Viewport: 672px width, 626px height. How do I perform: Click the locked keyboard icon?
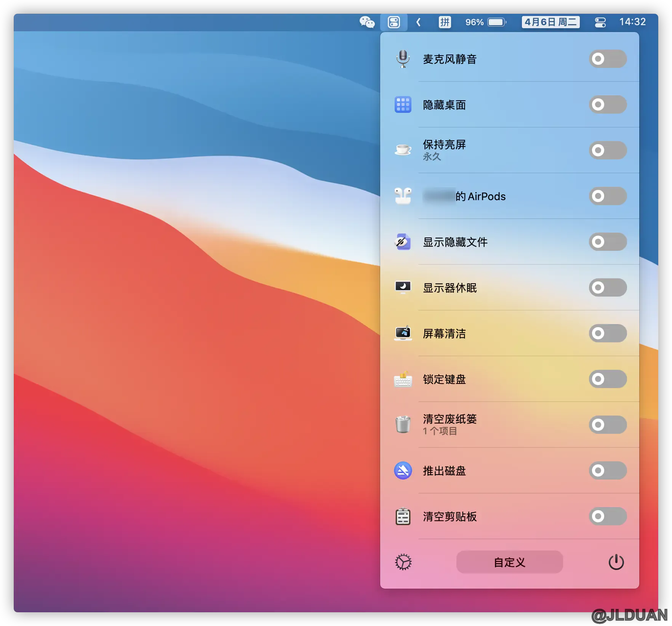click(403, 379)
